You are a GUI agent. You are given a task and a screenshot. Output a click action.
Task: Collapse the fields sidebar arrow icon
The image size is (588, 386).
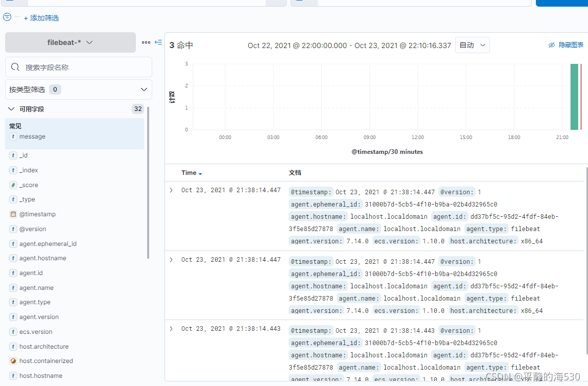point(158,42)
